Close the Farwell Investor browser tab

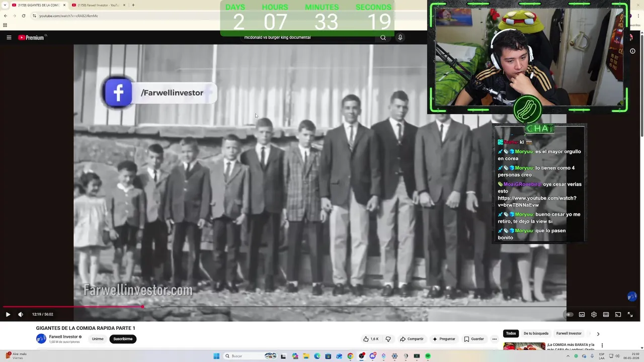coord(124,5)
